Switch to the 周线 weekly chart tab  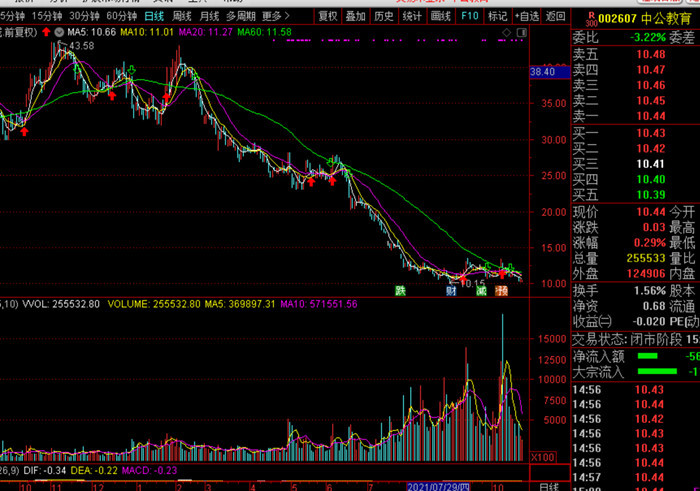[x=181, y=16]
